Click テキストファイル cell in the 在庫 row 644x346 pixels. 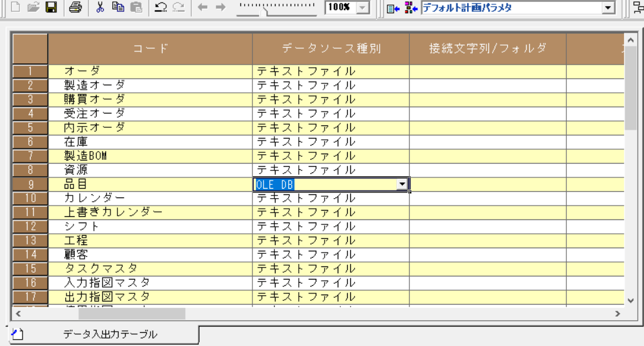[331, 142]
